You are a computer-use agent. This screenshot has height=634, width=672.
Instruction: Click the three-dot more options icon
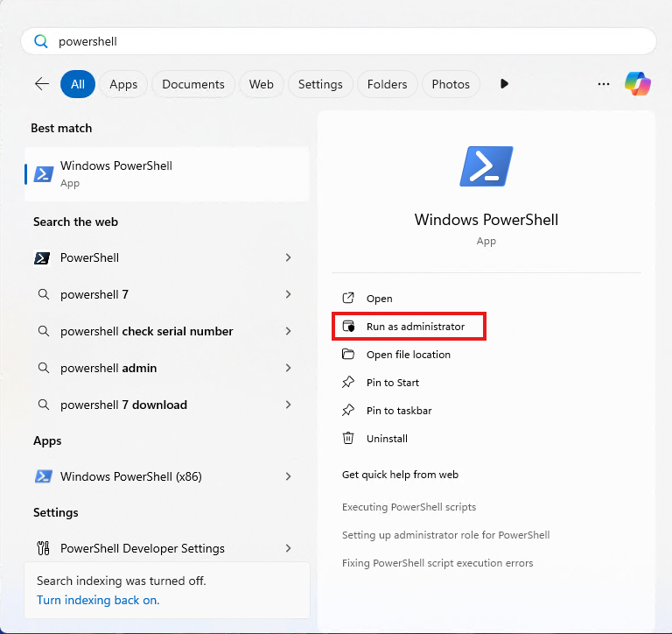point(603,84)
